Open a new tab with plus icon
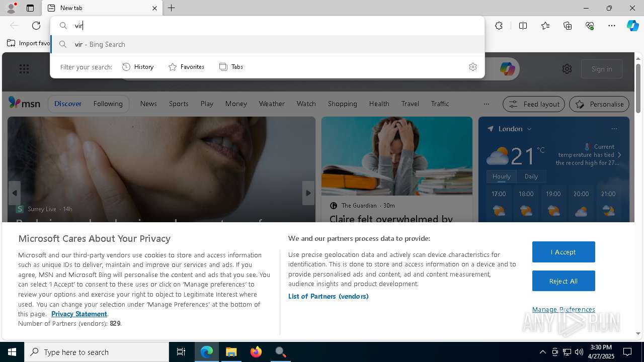 click(172, 8)
